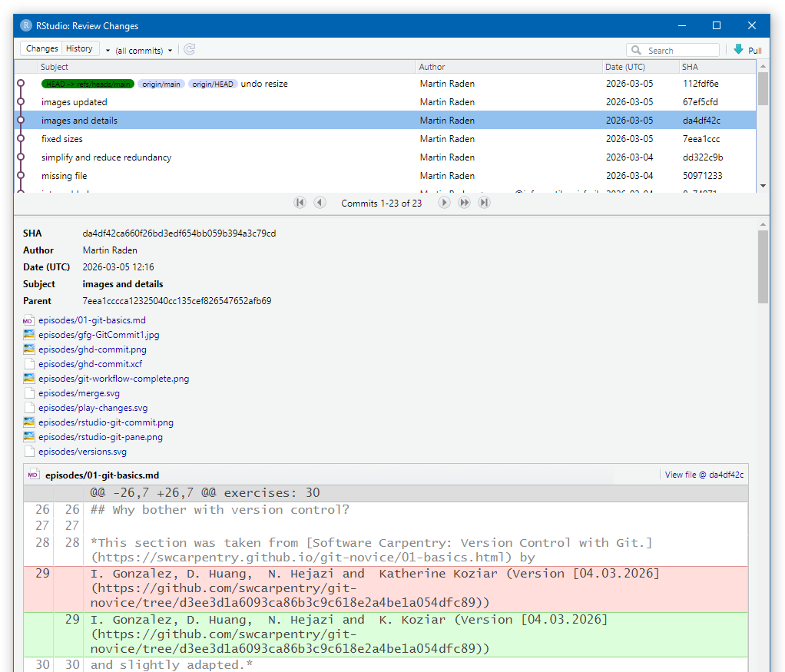
Task: Go to the previous page of commits
Action: [x=320, y=203]
